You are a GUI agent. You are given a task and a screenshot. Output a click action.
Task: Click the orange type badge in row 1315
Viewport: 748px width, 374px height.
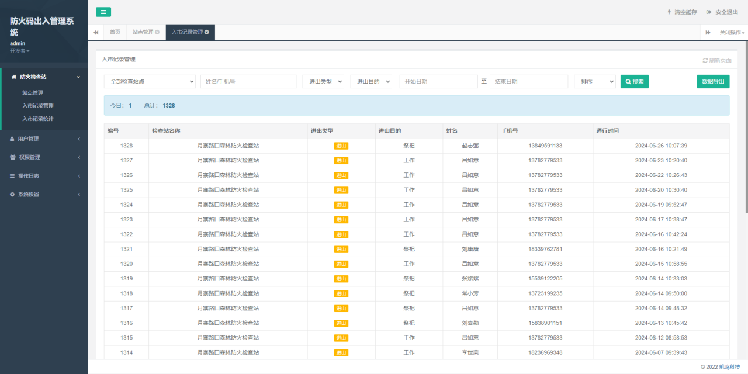click(x=341, y=338)
